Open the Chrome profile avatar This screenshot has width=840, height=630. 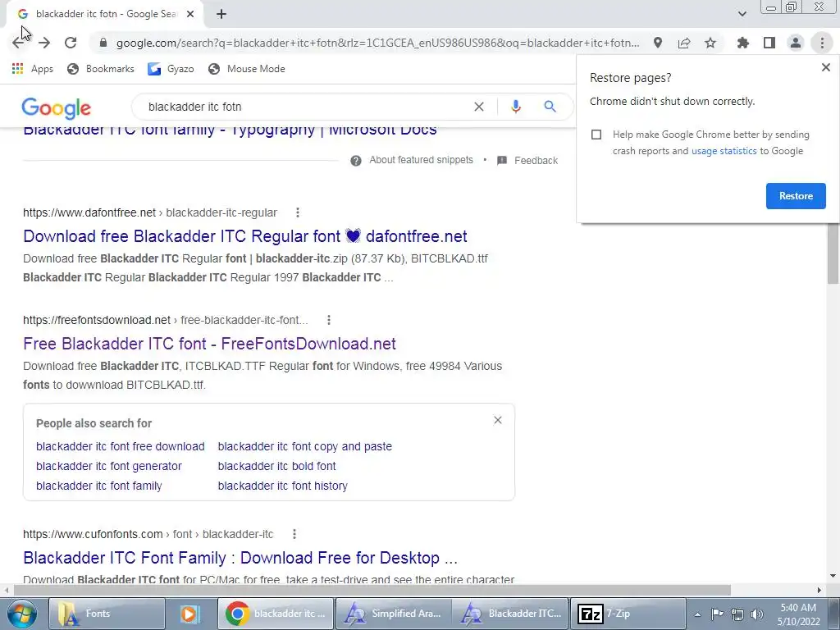tap(796, 43)
